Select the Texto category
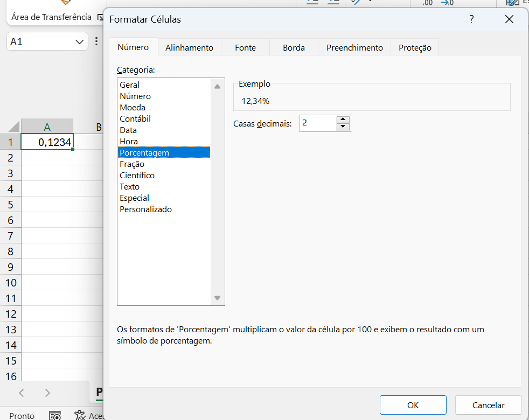 [164, 186]
